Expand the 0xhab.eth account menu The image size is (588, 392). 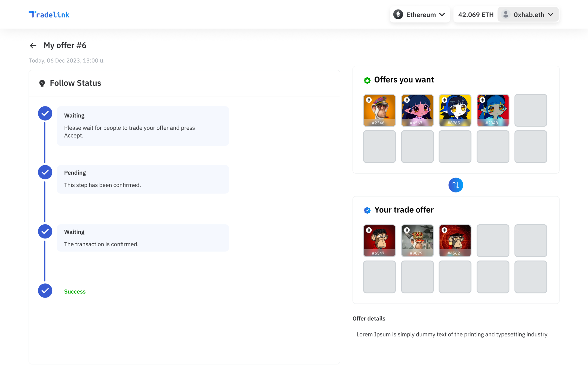tap(528, 14)
